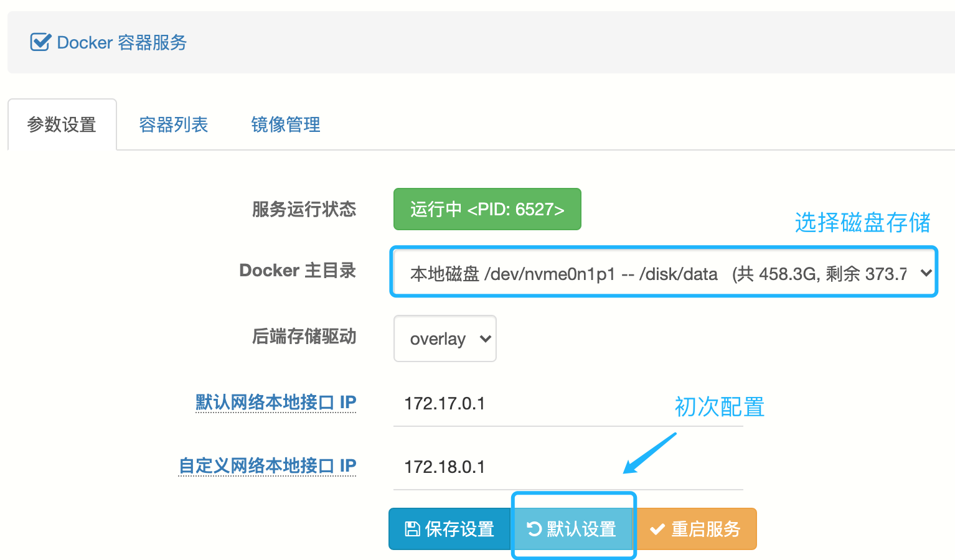This screenshot has width=955, height=560.
Task: Click the green 运行中 PID status button
Action: [487, 209]
